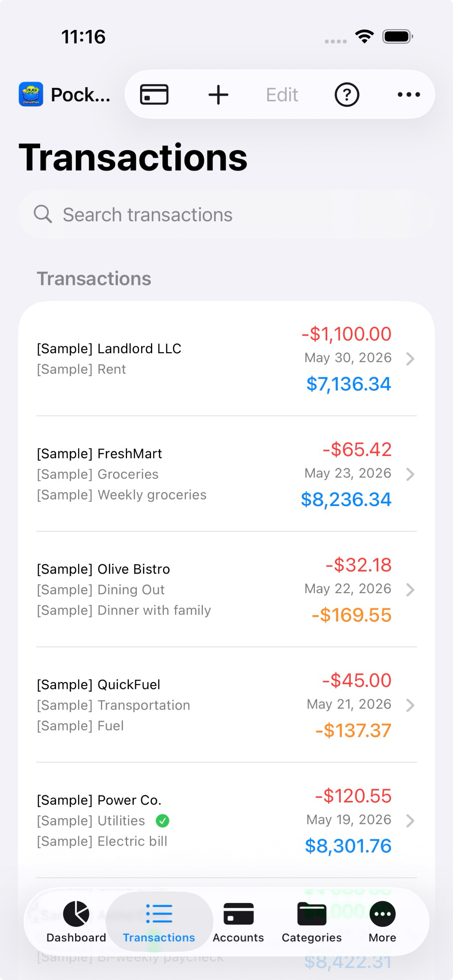
Task: Tap the Edit button in toolbar
Action: (282, 94)
